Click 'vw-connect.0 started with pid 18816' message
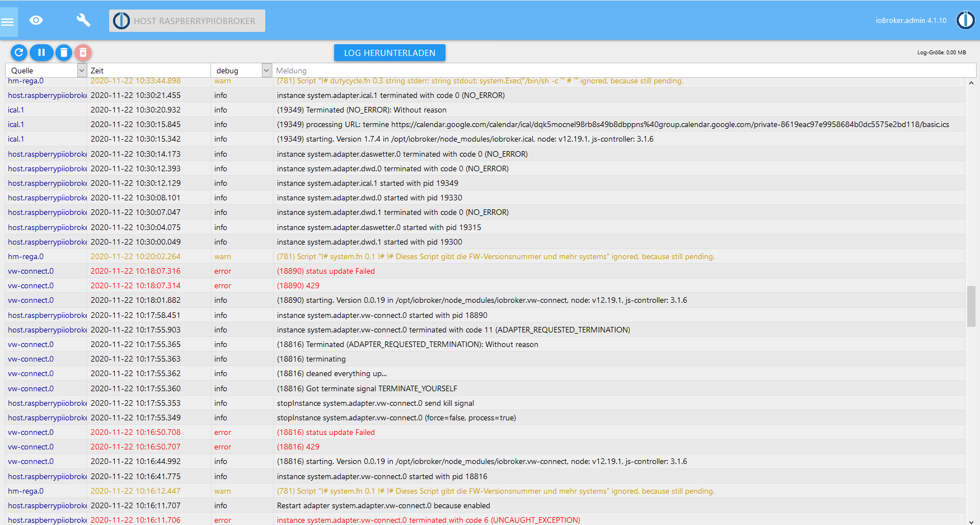Screen dimensions: 980x525 pyautogui.click(x=382, y=476)
